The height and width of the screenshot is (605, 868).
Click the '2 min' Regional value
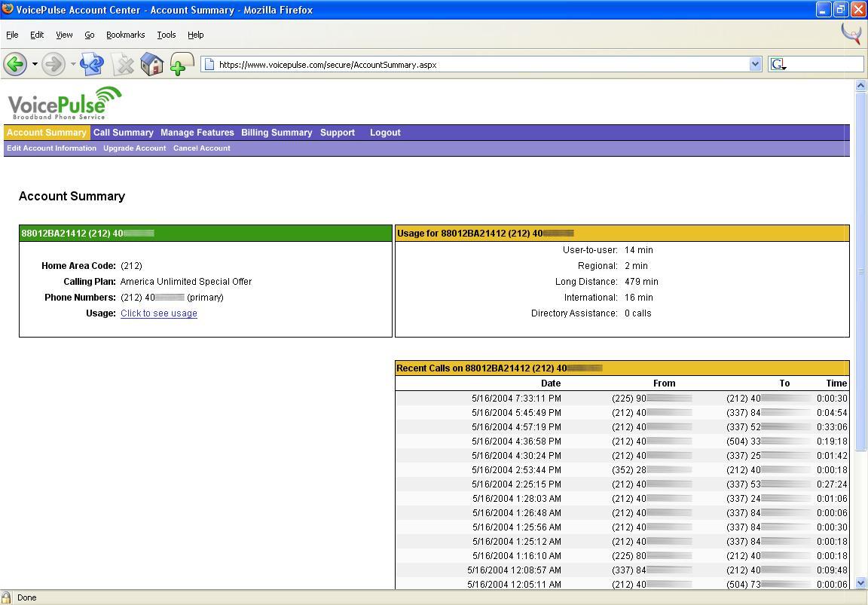(637, 266)
